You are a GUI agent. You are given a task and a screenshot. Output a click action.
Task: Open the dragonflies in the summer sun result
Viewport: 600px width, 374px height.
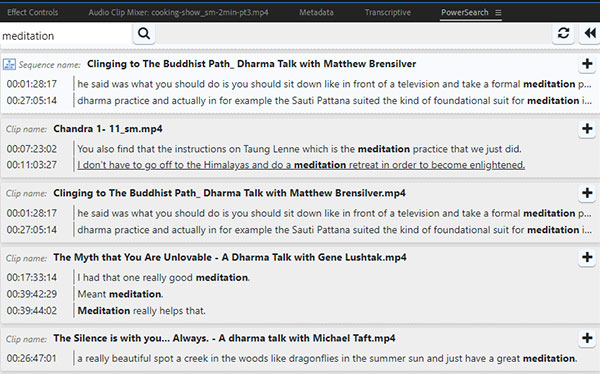(327, 359)
